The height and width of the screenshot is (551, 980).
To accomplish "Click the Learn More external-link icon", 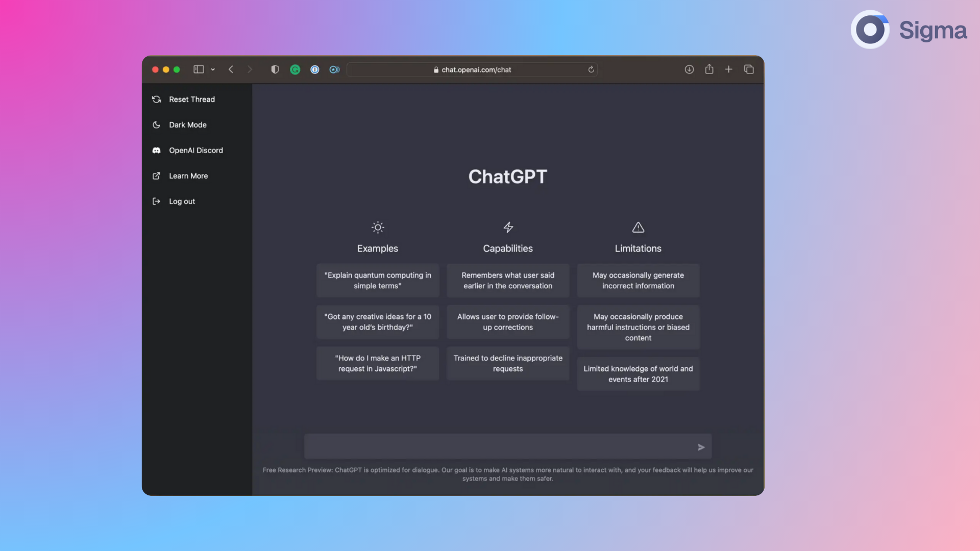I will (156, 176).
